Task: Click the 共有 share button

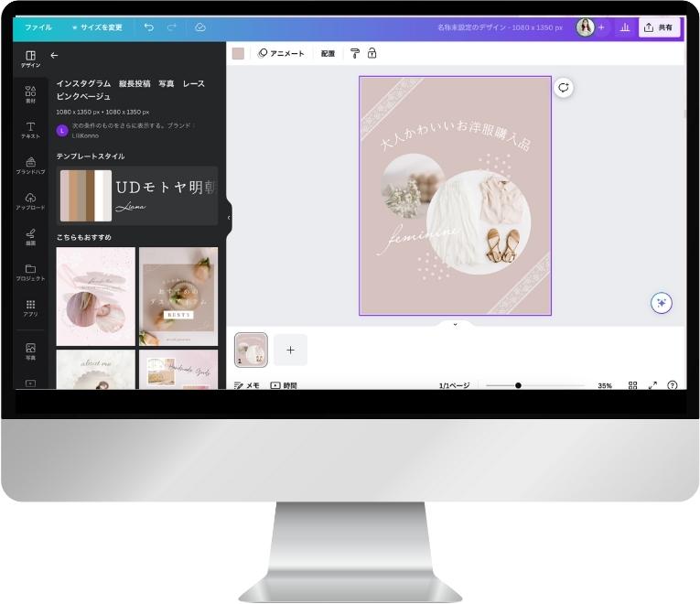Action: coord(659,27)
